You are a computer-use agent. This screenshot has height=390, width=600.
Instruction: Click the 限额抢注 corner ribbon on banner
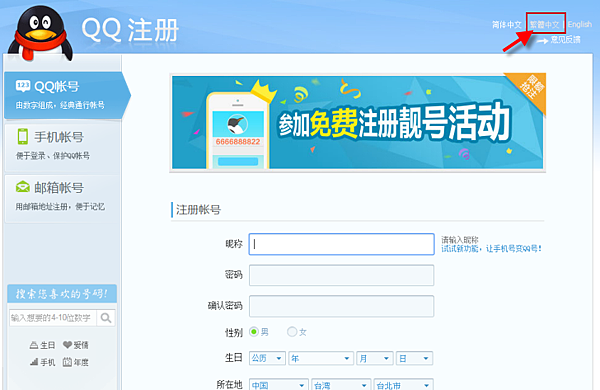(531, 87)
